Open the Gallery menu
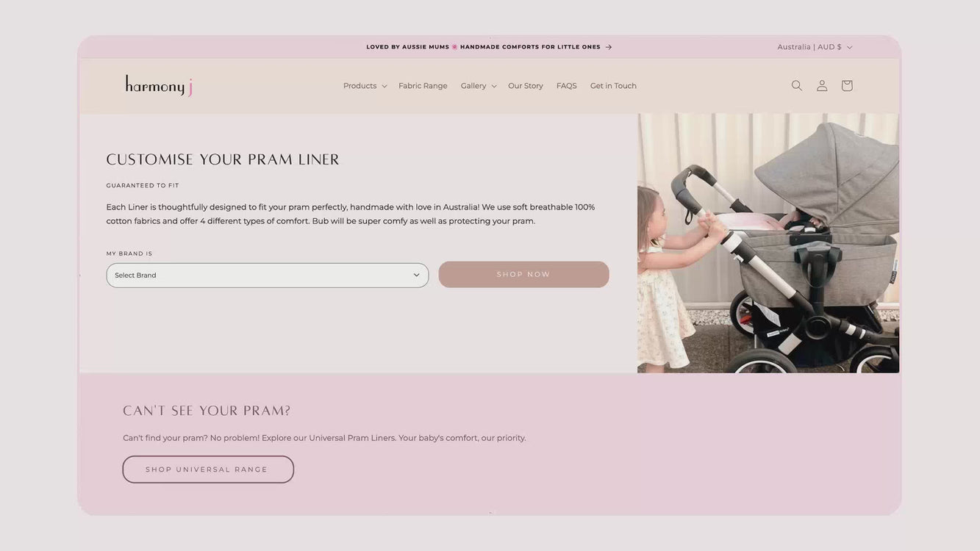Screen dimensions: 980x551 point(473,86)
